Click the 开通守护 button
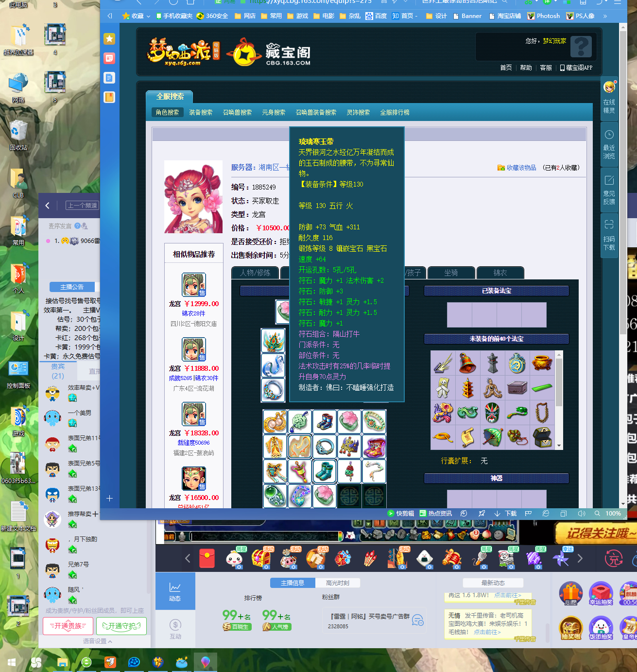637x672 pixels. click(121, 626)
